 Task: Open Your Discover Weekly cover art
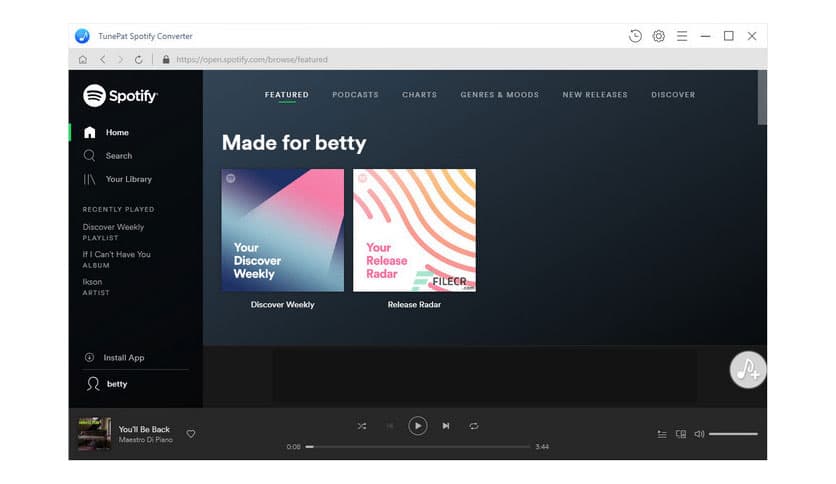click(x=283, y=230)
